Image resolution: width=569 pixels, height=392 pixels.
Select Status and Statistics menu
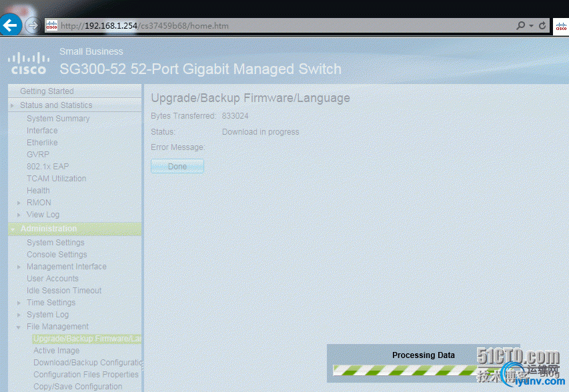click(56, 105)
